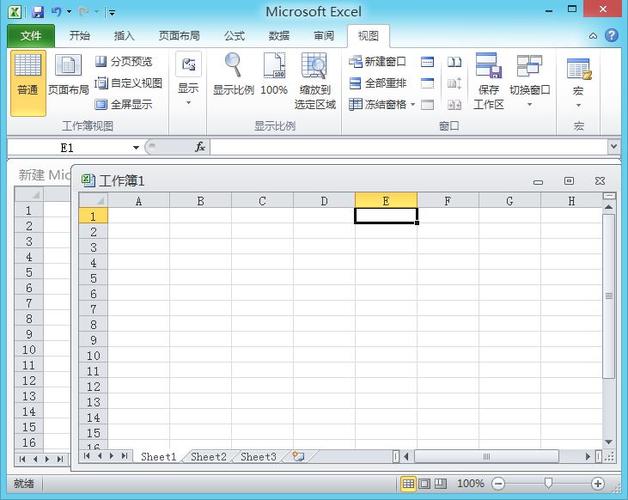
Task: Open 显示比例 zoom dialog magnifier
Action: (x=233, y=75)
